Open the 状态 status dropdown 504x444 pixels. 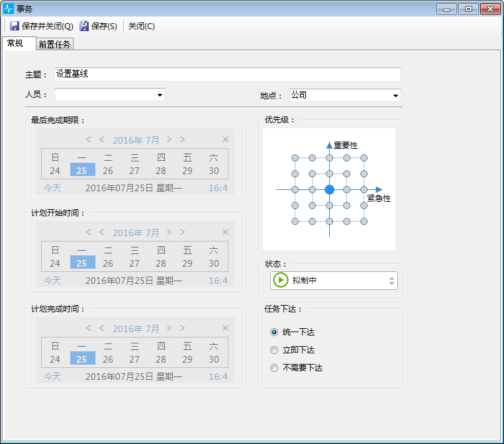pos(391,281)
